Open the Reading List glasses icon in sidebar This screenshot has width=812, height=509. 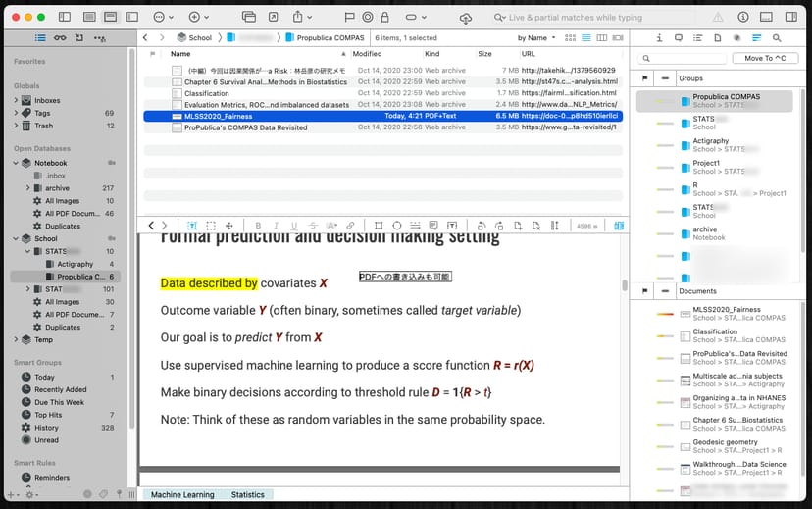[x=60, y=37]
